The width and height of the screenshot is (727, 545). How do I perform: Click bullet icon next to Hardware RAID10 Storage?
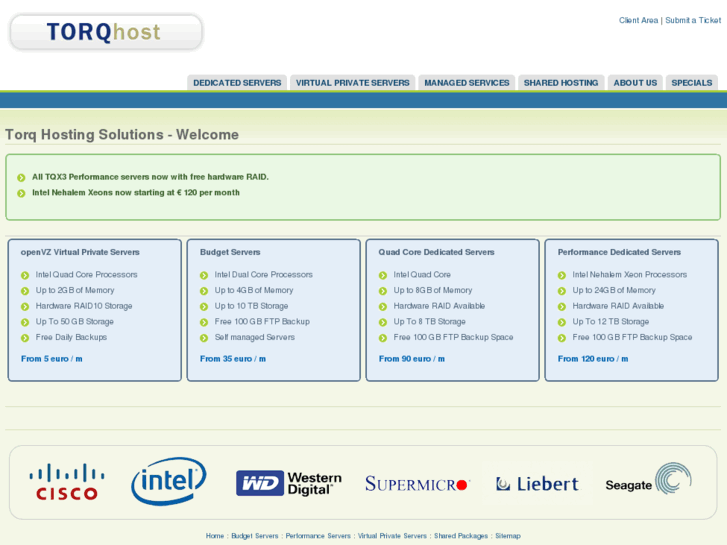[25, 307]
